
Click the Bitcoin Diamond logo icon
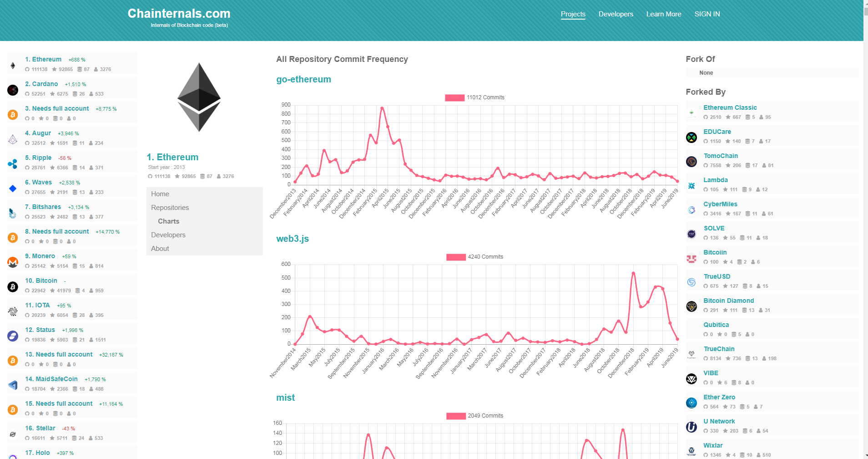click(691, 306)
